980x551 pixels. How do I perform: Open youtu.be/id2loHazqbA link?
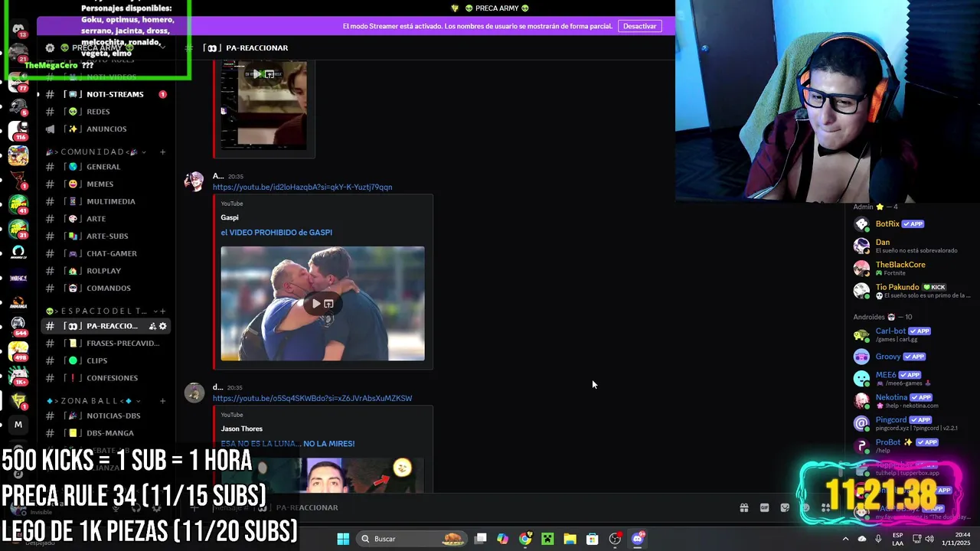click(302, 187)
